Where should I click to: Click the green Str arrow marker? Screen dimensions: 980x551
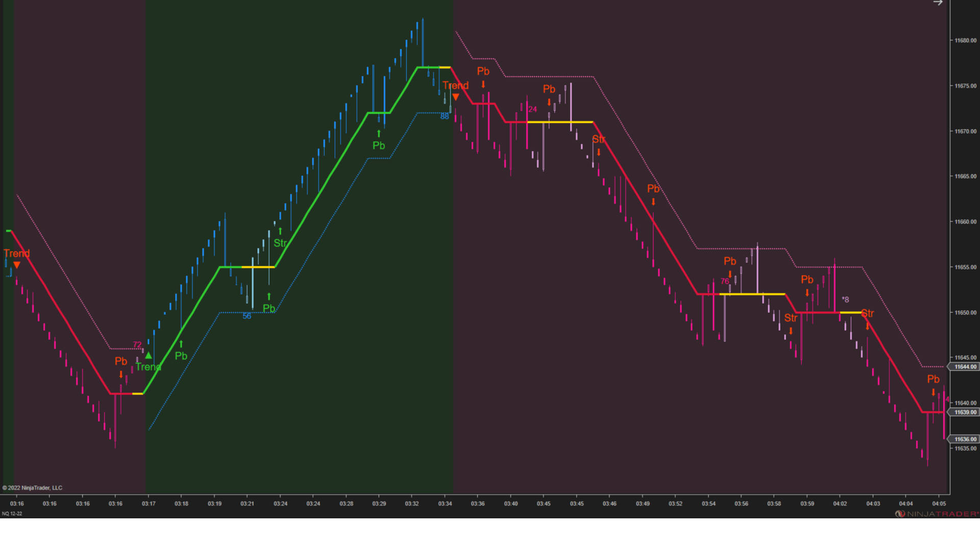click(x=280, y=232)
